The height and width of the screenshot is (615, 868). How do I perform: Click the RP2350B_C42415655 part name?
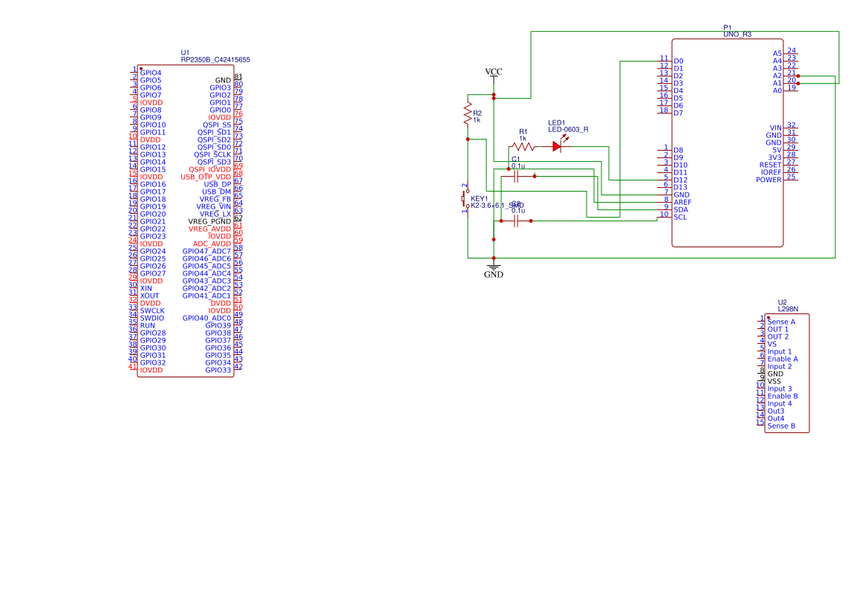(x=215, y=59)
